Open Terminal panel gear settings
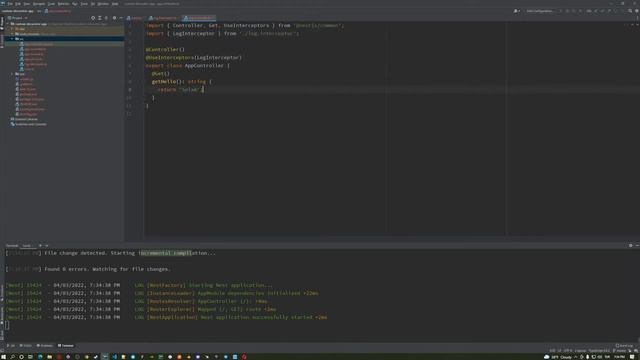Viewport: 640px width, 360px height. [x=631, y=246]
